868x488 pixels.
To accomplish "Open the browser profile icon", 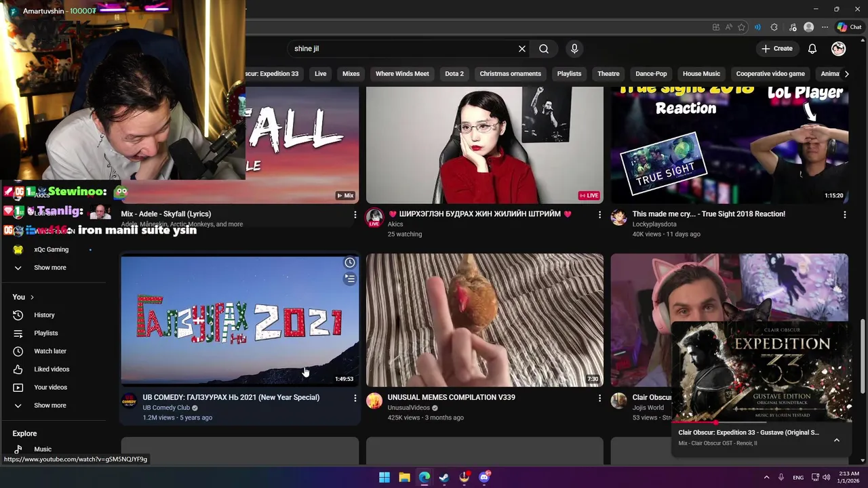I will coord(808,27).
